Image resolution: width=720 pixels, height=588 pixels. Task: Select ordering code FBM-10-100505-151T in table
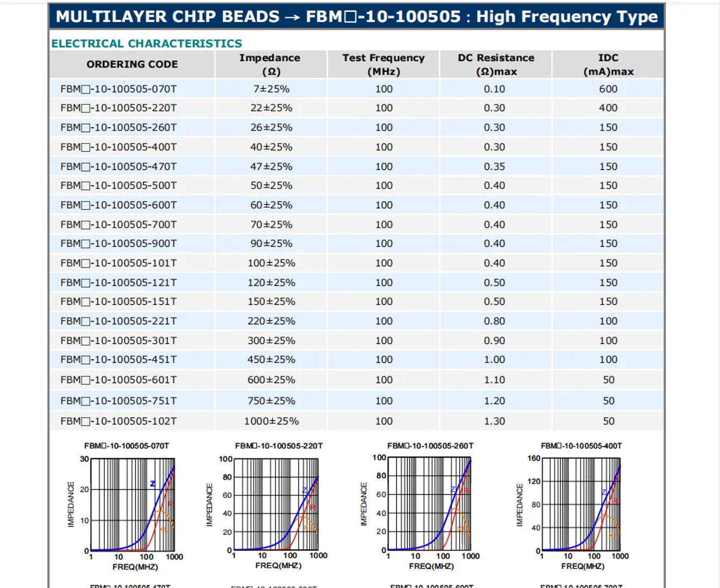119,302
